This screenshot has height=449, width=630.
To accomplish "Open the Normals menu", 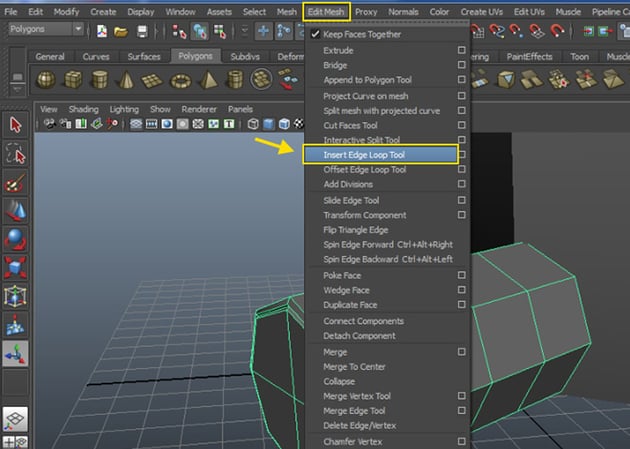I will click(x=403, y=12).
